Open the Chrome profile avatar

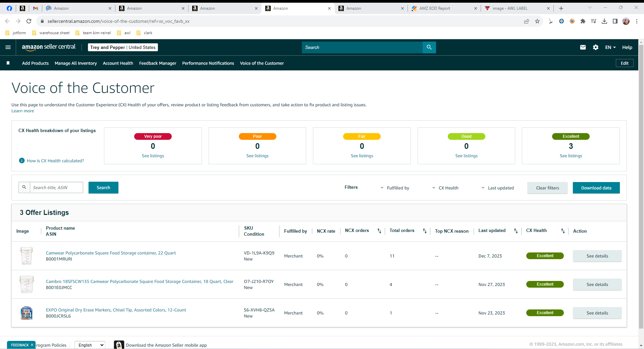[x=626, y=21]
